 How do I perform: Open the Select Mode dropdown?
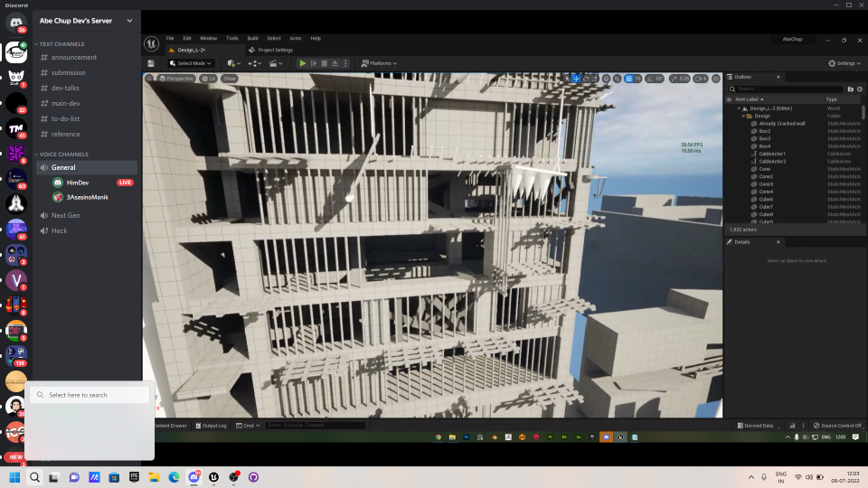pyautogui.click(x=190, y=63)
